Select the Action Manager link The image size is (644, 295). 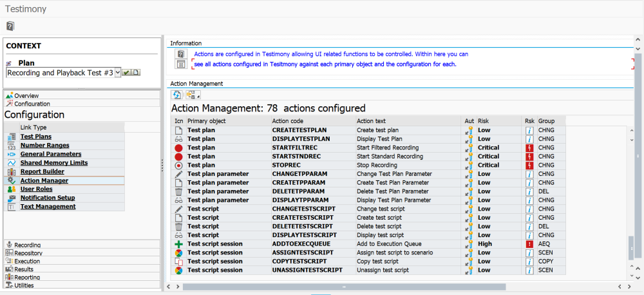click(44, 180)
